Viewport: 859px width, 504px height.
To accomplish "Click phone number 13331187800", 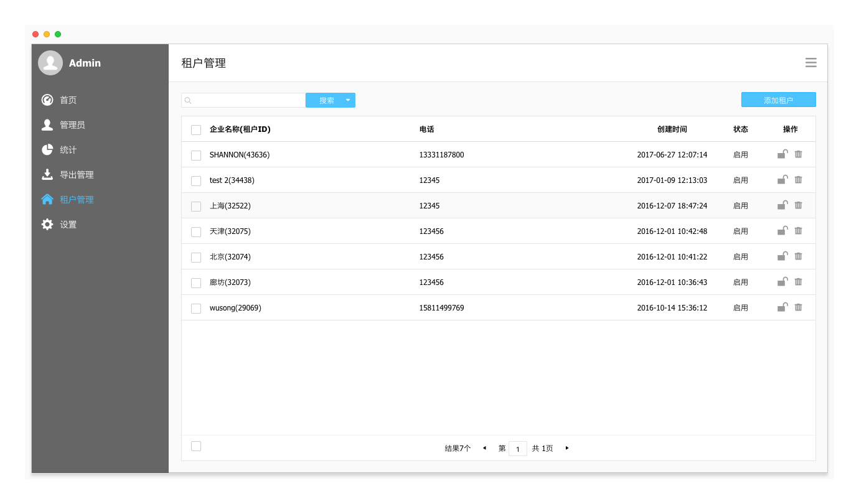I will 442,155.
